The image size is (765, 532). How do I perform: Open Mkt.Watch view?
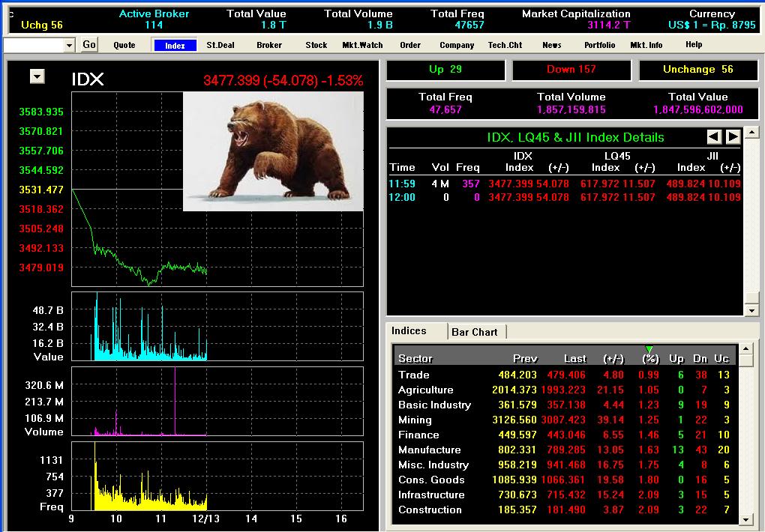point(362,45)
